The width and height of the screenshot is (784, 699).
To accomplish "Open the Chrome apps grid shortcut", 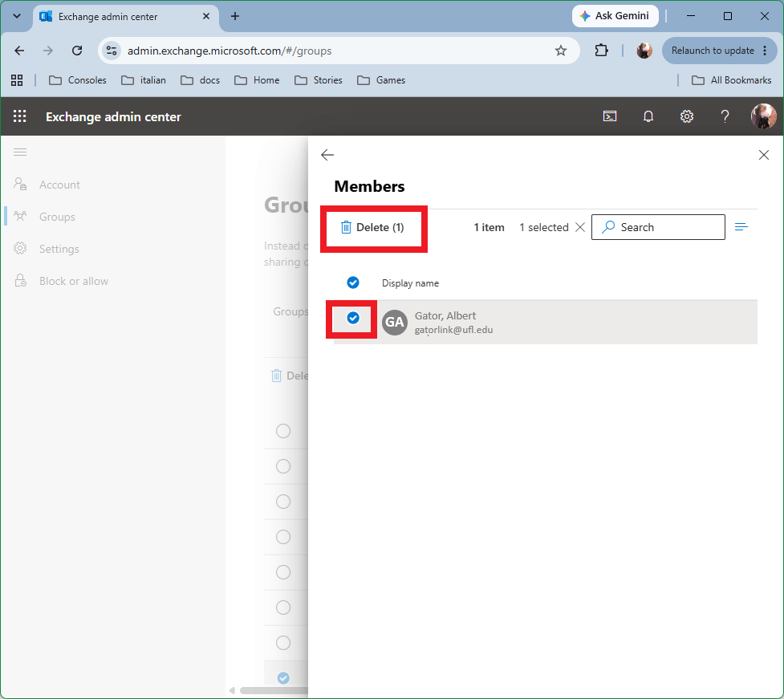I will point(17,80).
